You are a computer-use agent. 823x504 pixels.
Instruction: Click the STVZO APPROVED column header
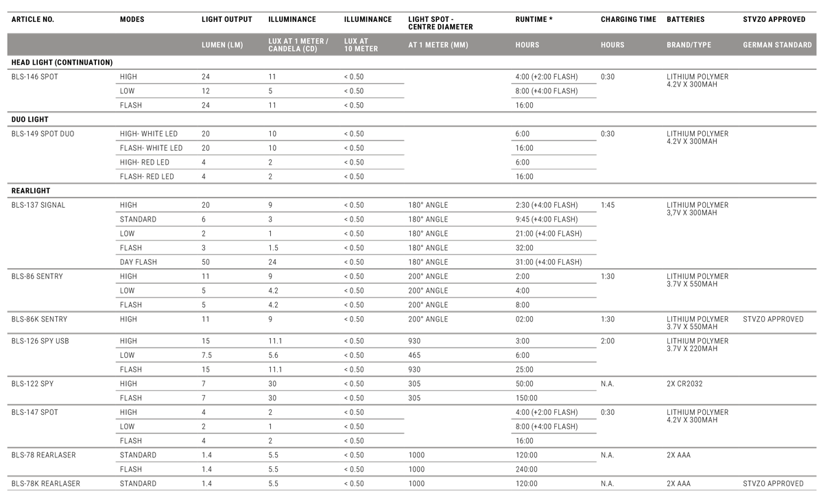(x=774, y=20)
